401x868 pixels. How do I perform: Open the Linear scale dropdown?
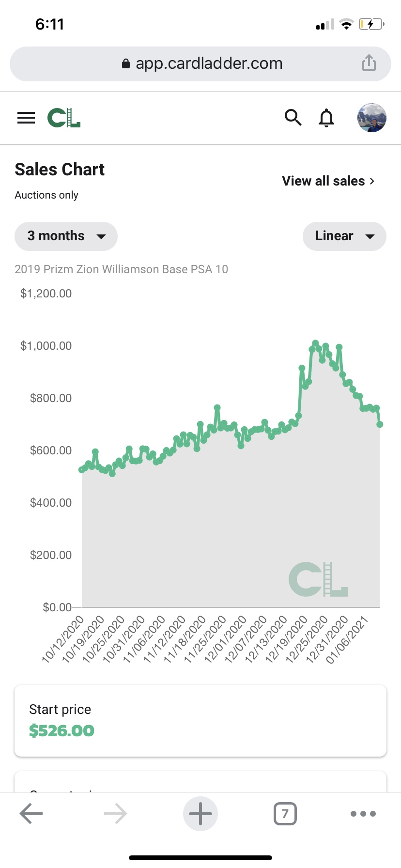click(x=344, y=236)
